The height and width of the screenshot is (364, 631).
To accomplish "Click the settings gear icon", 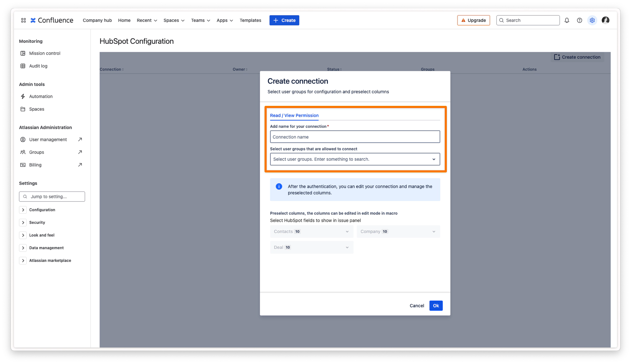I will tap(592, 20).
